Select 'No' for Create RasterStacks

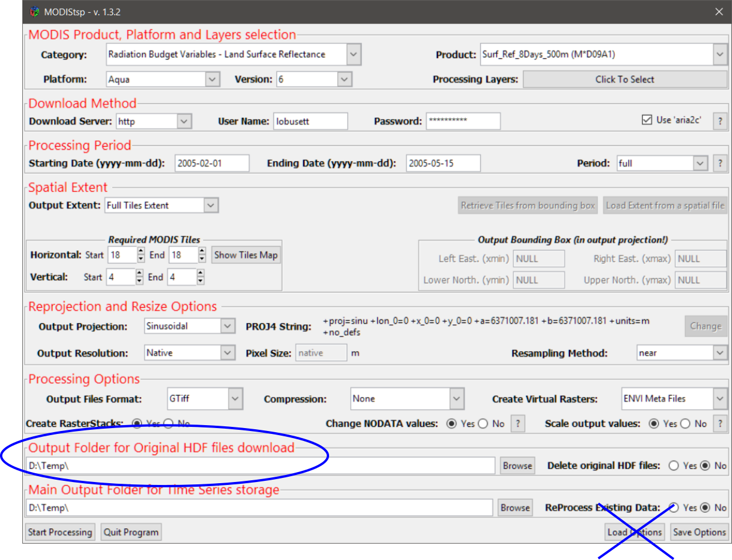(168, 423)
